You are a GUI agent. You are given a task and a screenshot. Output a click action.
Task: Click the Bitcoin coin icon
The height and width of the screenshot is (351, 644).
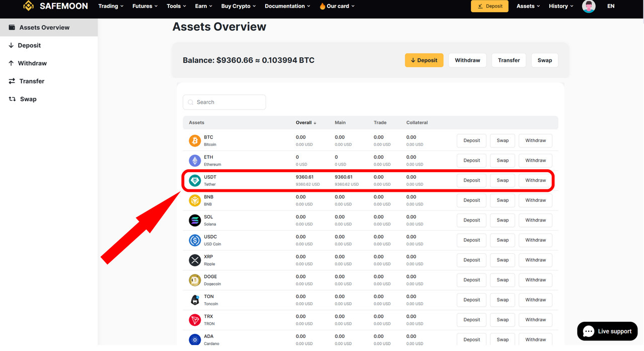[195, 141]
